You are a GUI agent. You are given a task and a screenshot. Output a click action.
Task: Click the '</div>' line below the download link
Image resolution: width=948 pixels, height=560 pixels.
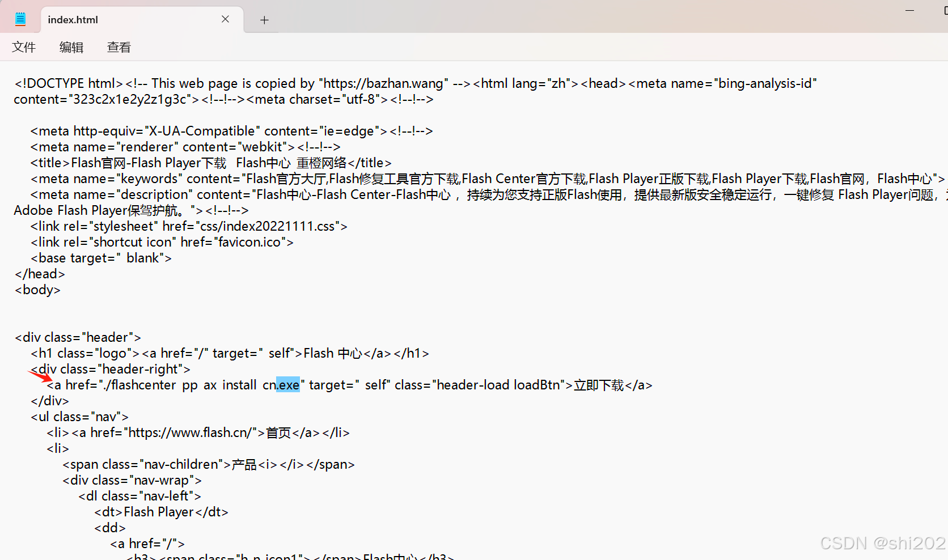tap(50, 401)
